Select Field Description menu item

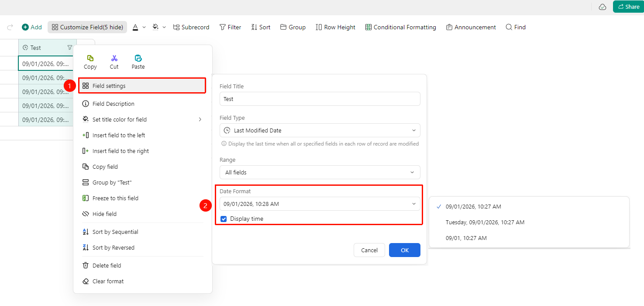click(143, 104)
